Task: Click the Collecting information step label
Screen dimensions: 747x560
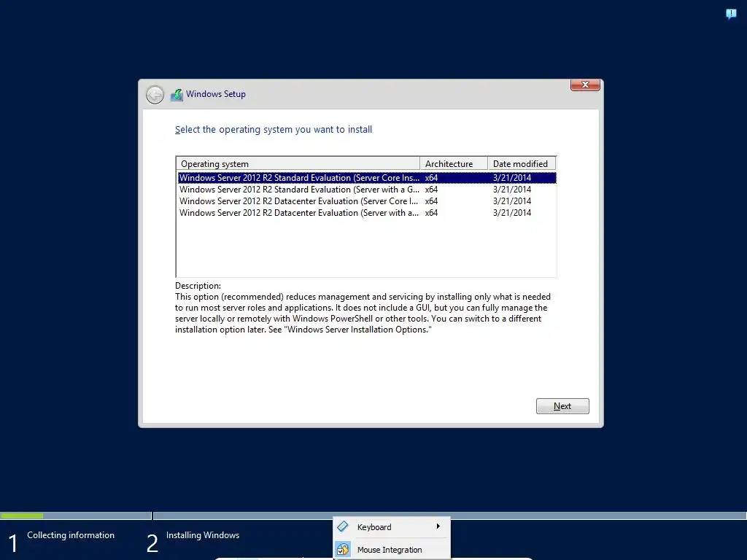Action: [71, 534]
